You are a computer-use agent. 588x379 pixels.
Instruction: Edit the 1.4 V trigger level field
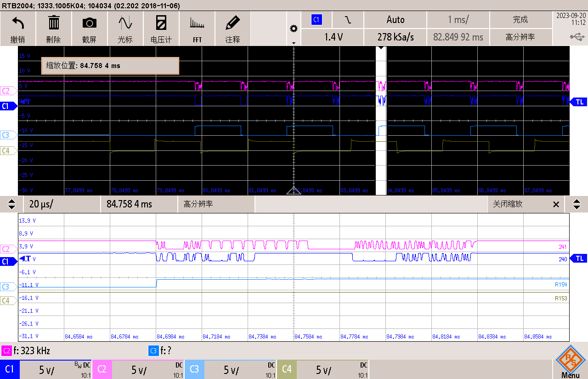pos(333,37)
